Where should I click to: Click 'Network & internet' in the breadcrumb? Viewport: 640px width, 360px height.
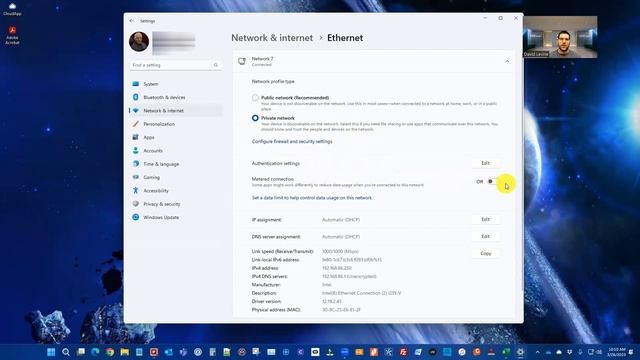coord(272,38)
